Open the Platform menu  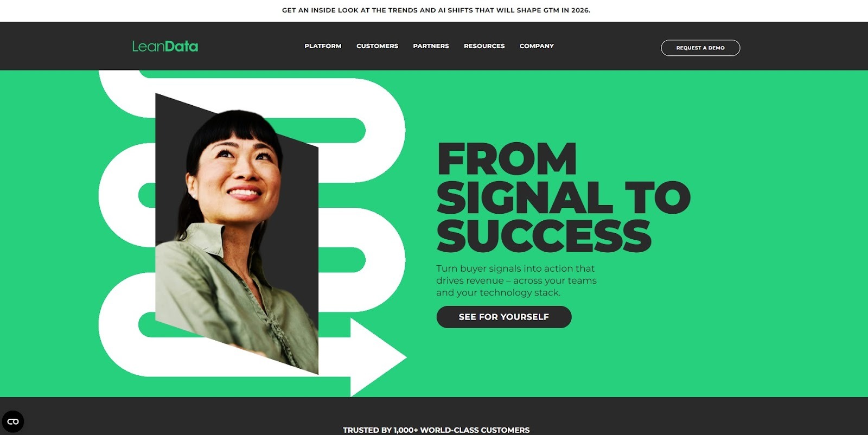tap(323, 46)
